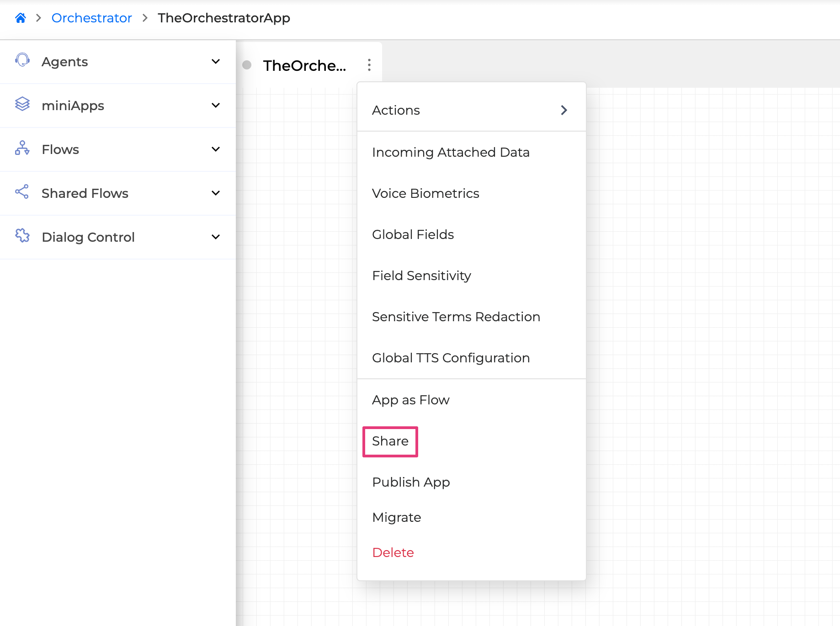Click the three-dot menu icon on the tab

pos(369,65)
